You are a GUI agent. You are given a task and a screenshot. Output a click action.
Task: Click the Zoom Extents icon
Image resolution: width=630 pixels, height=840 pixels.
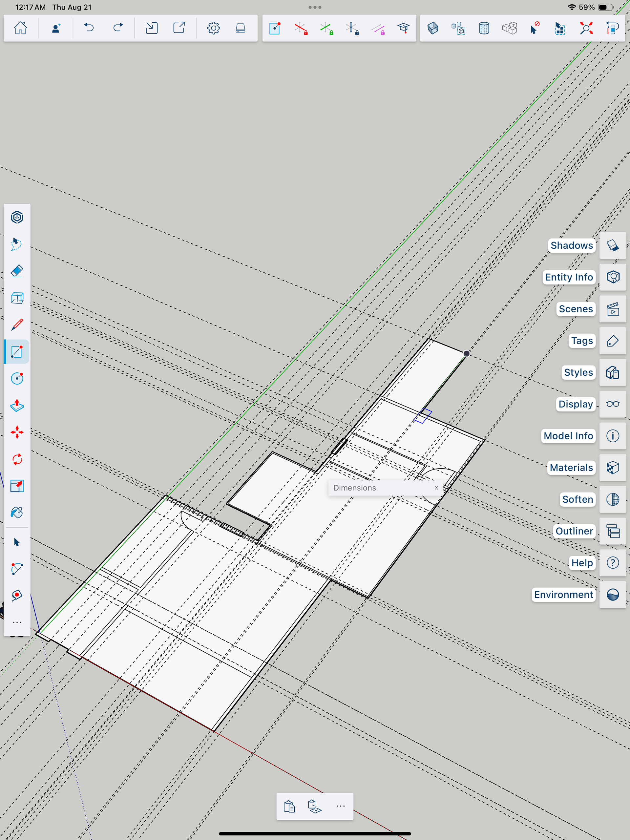pos(586,28)
